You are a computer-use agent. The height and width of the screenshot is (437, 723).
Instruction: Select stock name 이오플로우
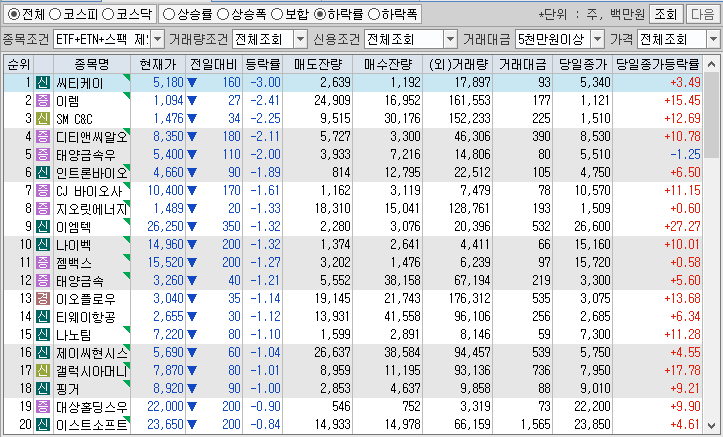point(86,299)
